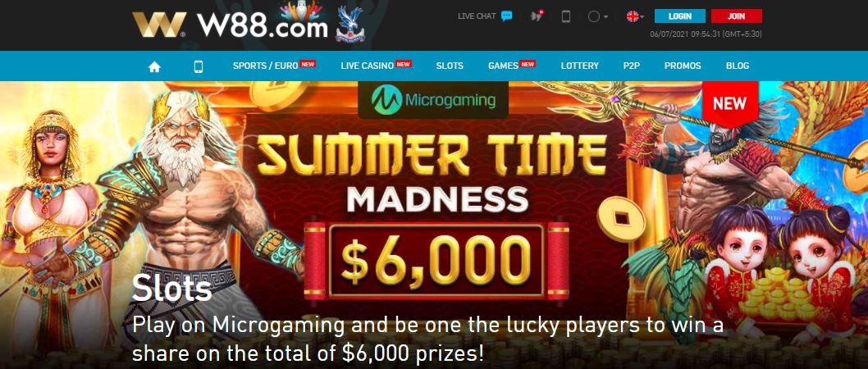The image size is (868, 369).
Task: Click the announcements megaphone icon
Action: click(535, 16)
